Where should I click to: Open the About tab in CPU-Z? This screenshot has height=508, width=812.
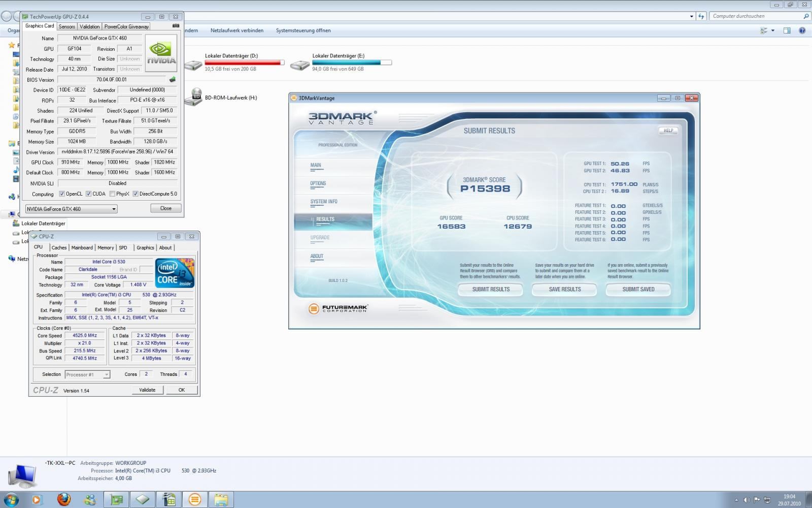pyautogui.click(x=165, y=247)
